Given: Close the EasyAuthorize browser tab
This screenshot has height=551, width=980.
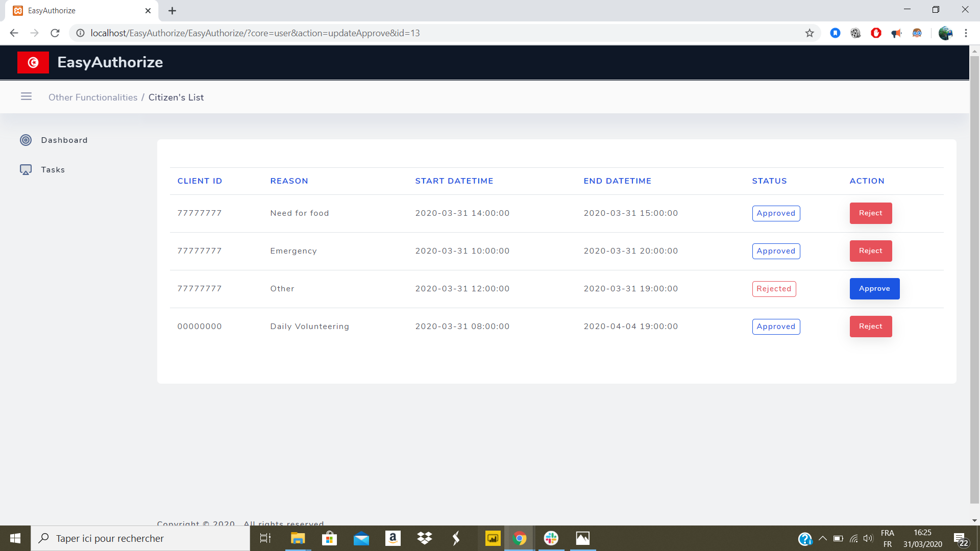Looking at the screenshot, I should point(148,11).
